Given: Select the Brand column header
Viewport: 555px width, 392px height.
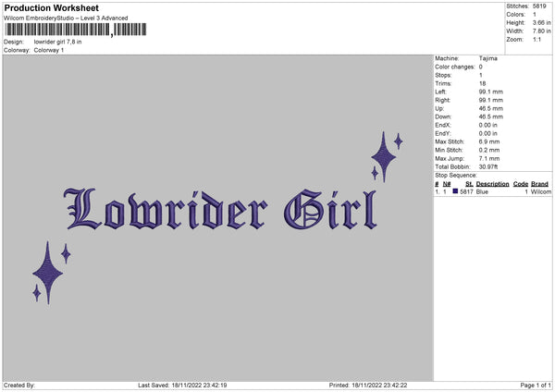Looking at the screenshot, I should tap(540, 183).
